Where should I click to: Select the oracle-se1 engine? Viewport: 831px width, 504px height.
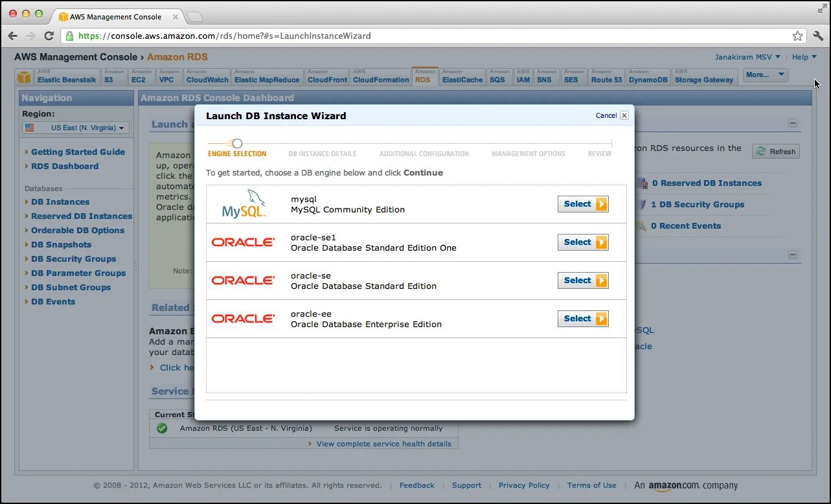click(x=583, y=242)
